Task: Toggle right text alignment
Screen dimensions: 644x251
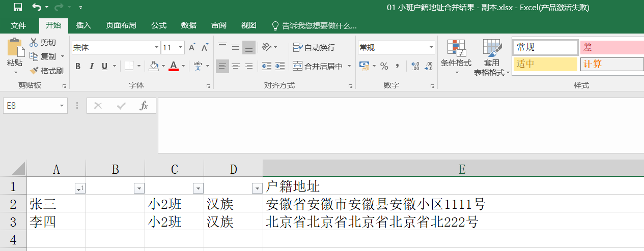Action: tap(249, 66)
